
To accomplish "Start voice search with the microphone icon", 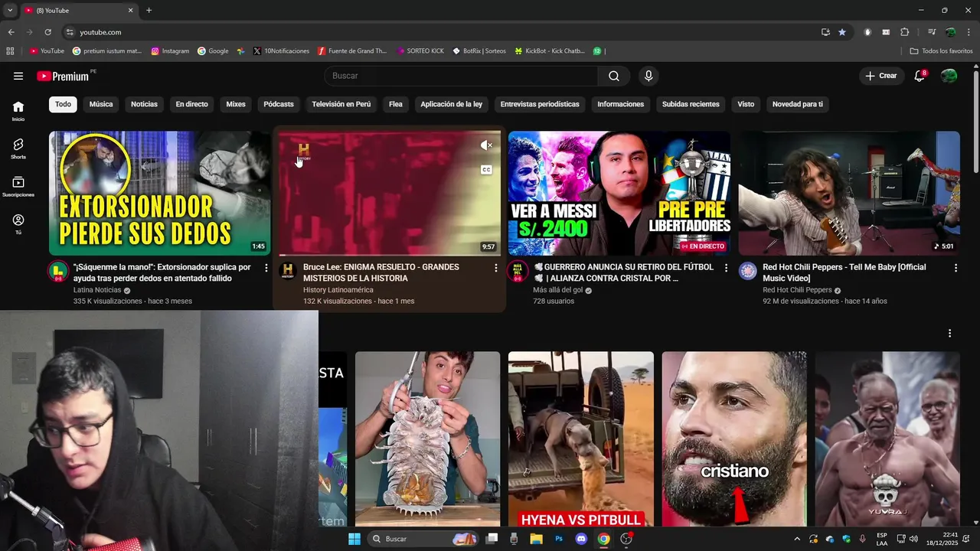I will pos(648,76).
